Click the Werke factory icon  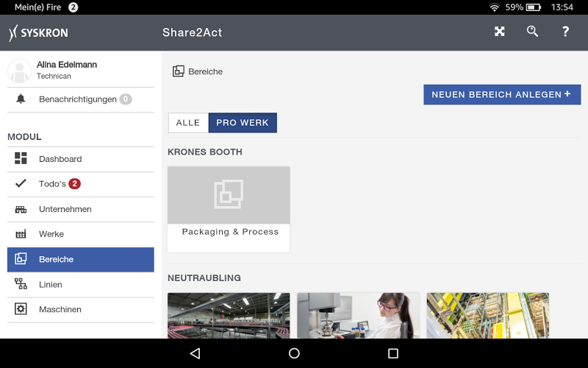21,234
